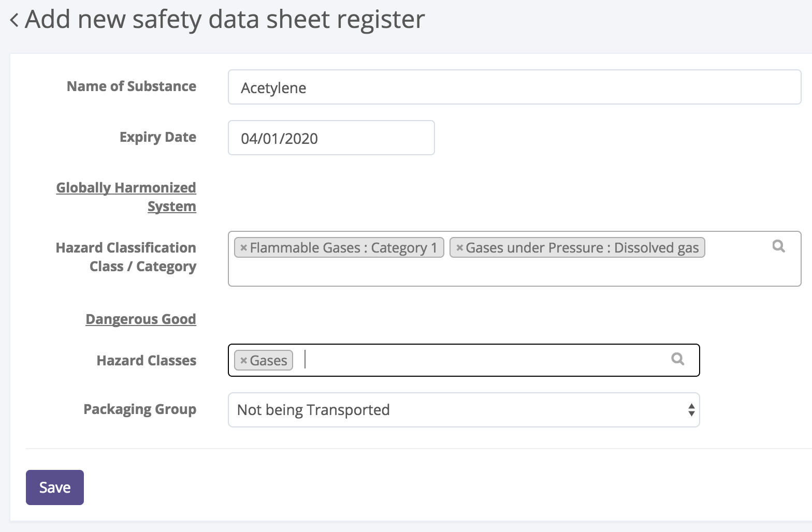Remove the Flammable Gases : Category 1 tag
812x532 pixels.
click(x=243, y=248)
